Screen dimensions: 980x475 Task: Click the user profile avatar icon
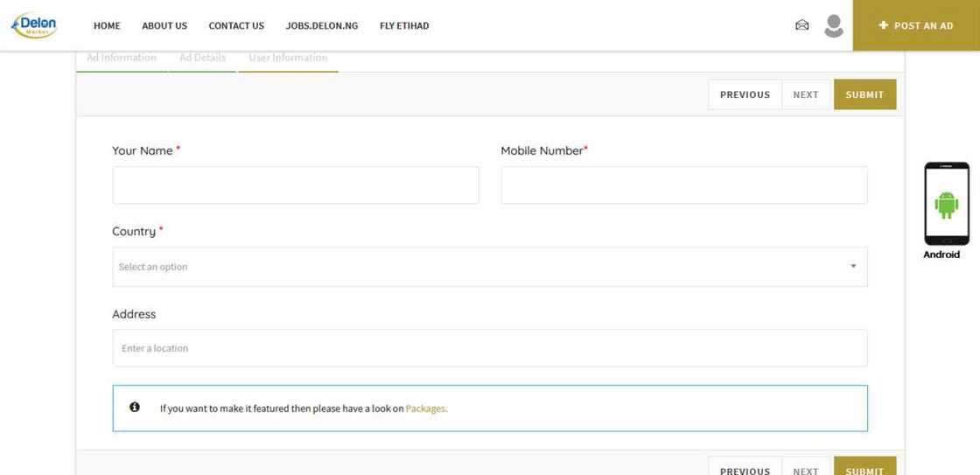click(833, 25)
